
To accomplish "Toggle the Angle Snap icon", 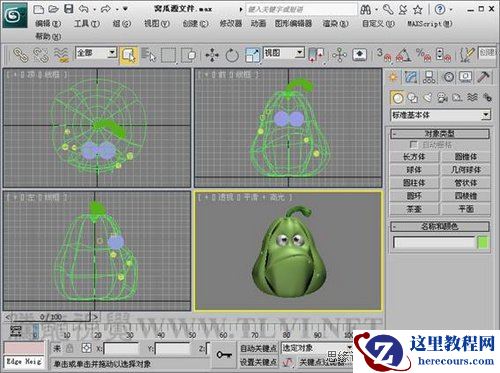I will pos(404,55).
